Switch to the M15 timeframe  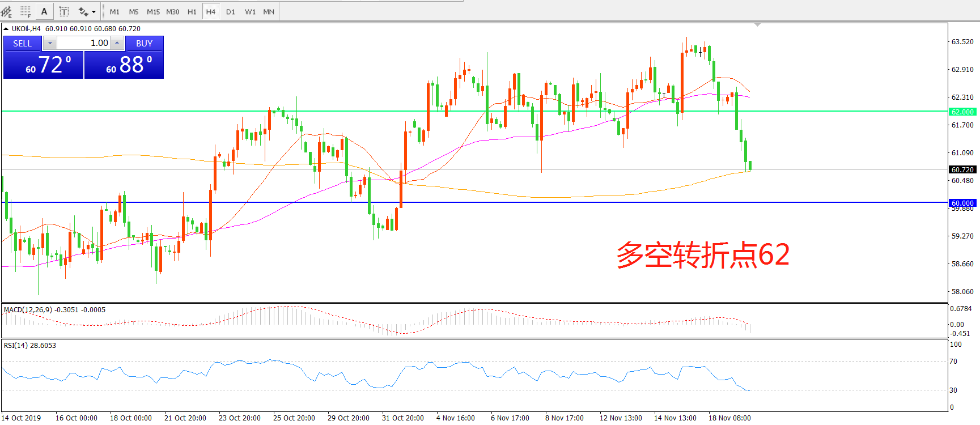[x=153, y=11]
